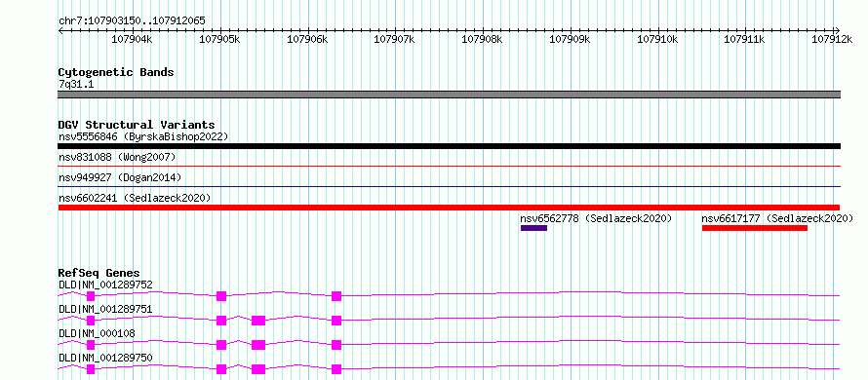Select wide third exon of DLD|NM_001289750
The width and height of the screenshot is (868, 380).
point(258,369)
